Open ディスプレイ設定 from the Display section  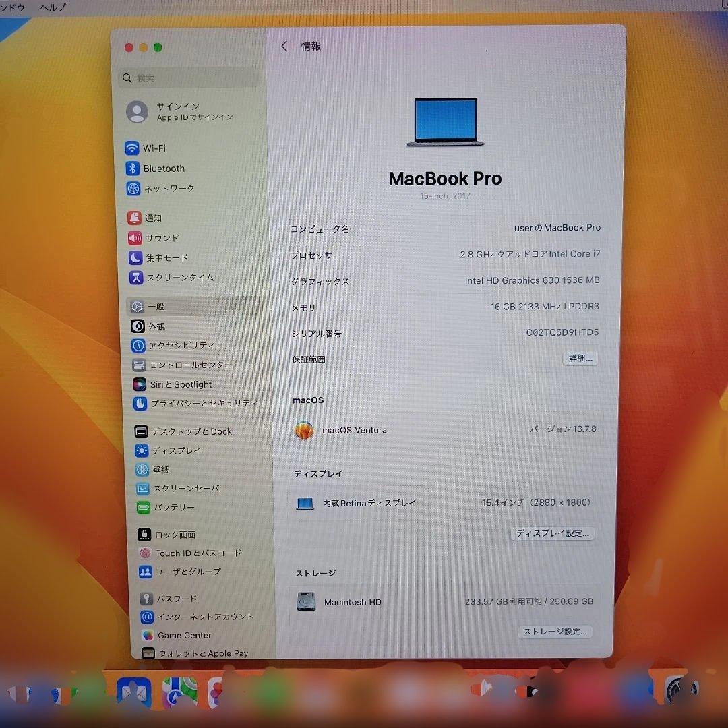pyautogui.click(x=551, y=533)
